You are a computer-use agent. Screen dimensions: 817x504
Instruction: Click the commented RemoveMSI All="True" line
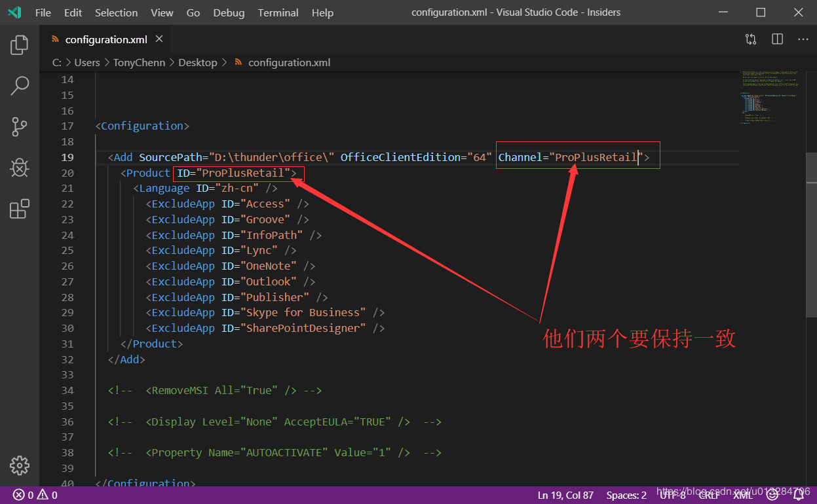coord(215,390)
